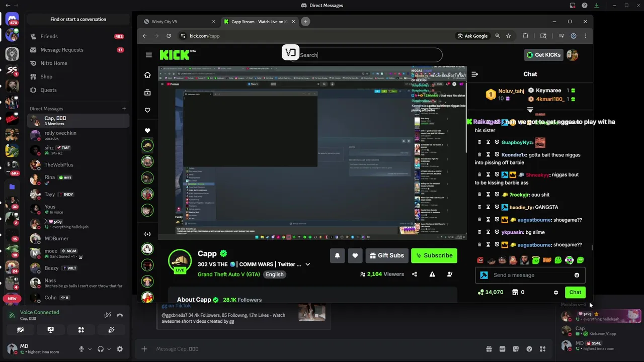Open new Chrome tab

(x=305, y=22)
